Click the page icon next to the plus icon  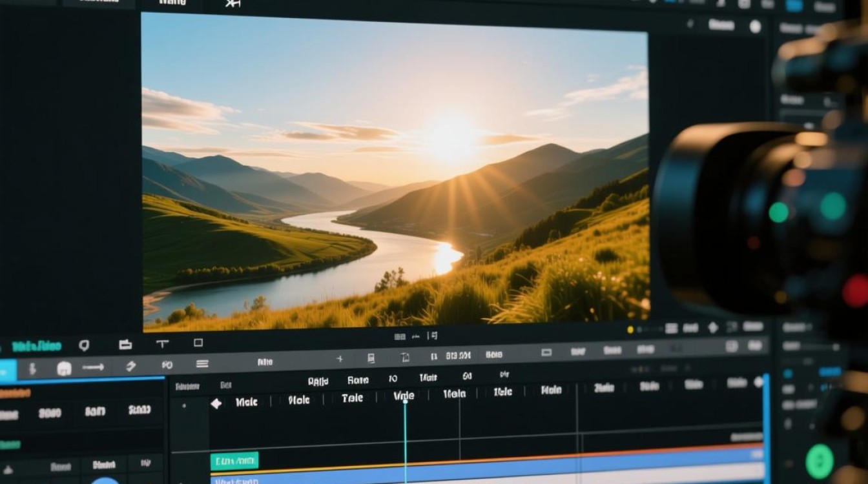click(371, 358)
